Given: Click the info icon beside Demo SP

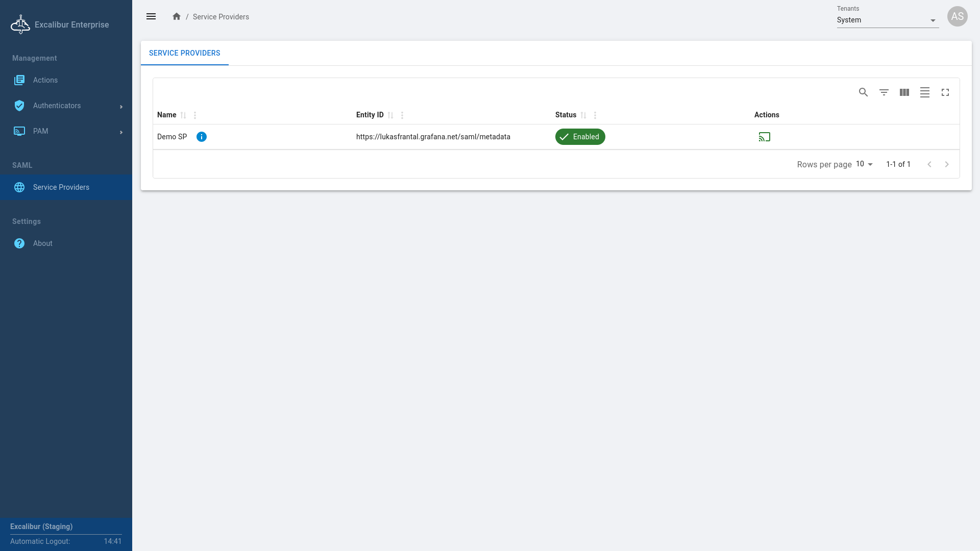Looking at the screenshot, I should (202, 137).
